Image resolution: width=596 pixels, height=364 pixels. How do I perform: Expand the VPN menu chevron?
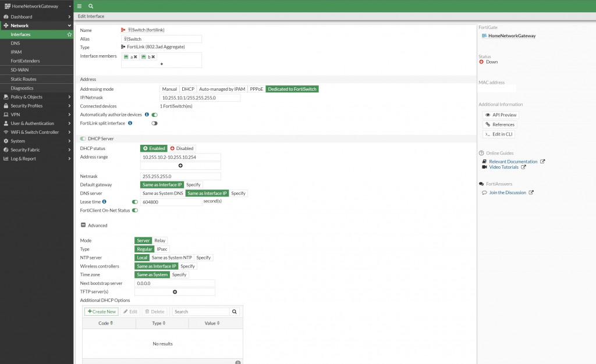coord(69,114)
